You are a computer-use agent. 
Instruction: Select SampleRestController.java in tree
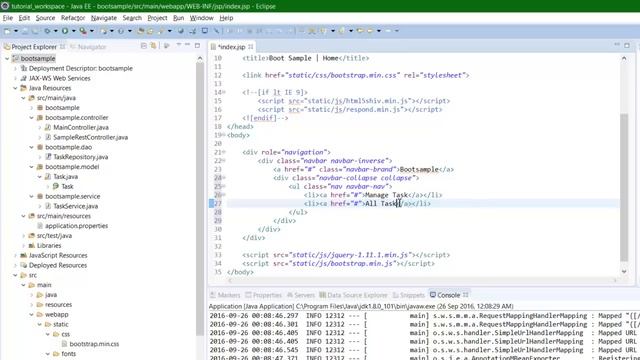[90, 138]
